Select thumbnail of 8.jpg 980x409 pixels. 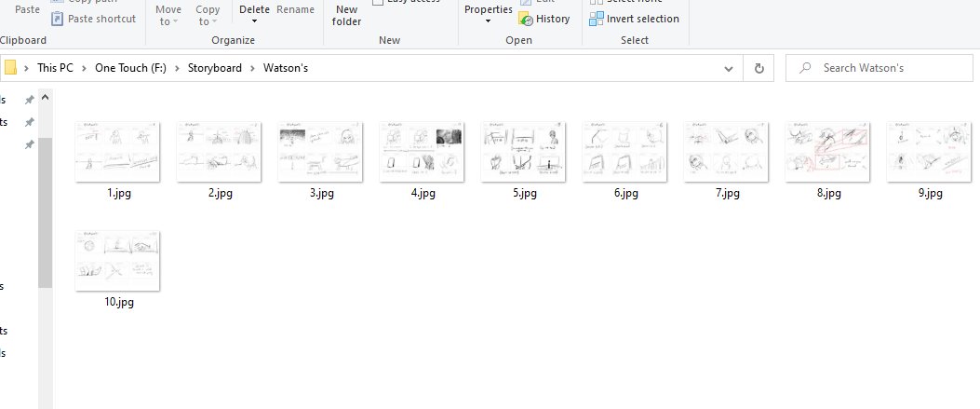(x=827, y=151)
